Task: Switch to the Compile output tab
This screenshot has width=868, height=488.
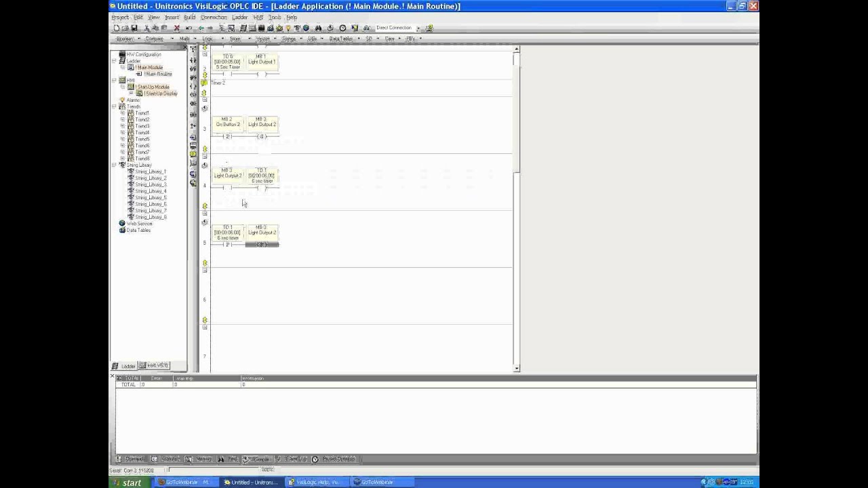Action: tap(256, 459)
